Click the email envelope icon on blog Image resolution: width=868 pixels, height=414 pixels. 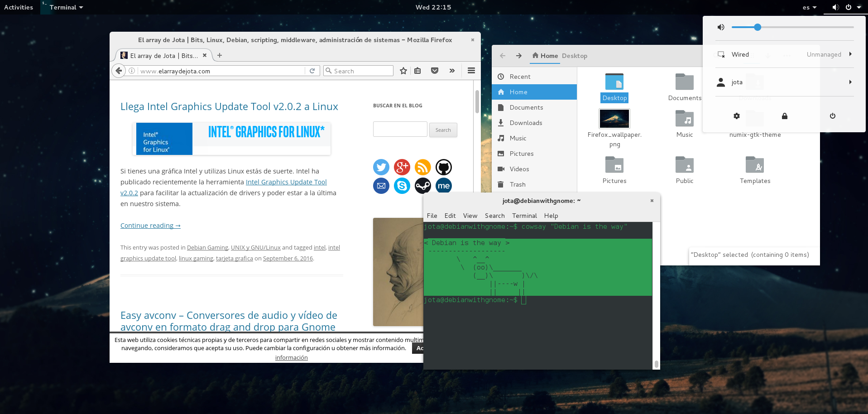point(381,186)
